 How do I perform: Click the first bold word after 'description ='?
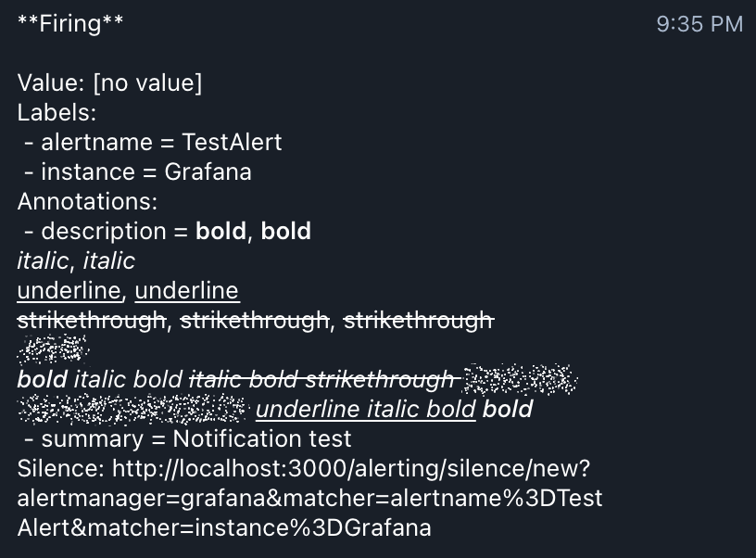220,231
